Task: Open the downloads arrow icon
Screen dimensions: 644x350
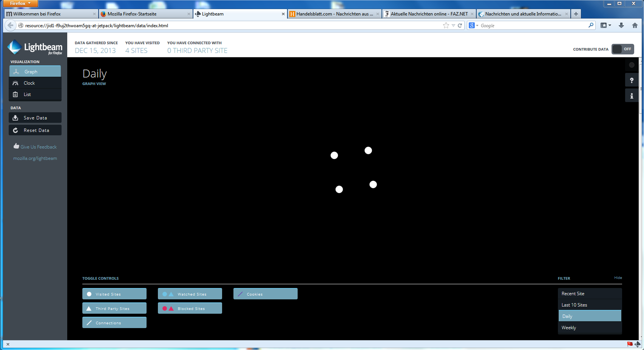Action: click(621, 25)
